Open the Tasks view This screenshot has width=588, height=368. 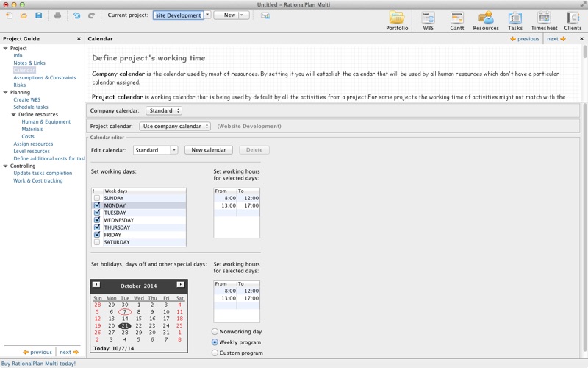pyautogui.click(x=515, y=21)
